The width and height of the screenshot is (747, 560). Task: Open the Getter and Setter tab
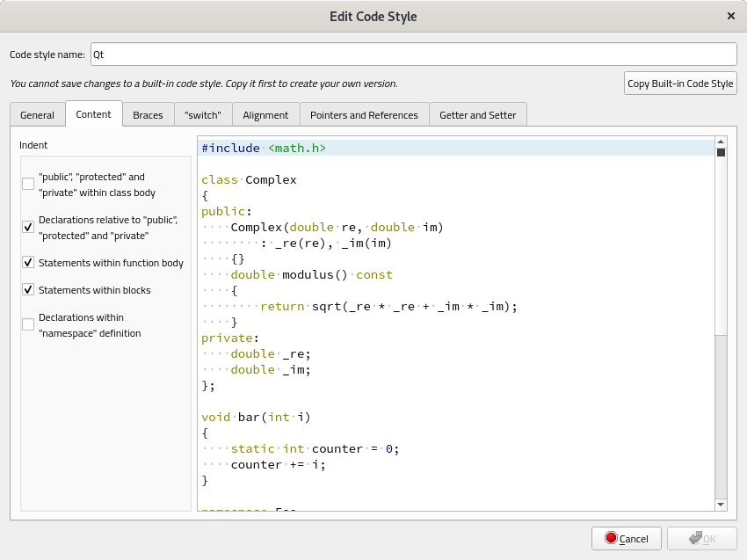[x=478, y=115]
